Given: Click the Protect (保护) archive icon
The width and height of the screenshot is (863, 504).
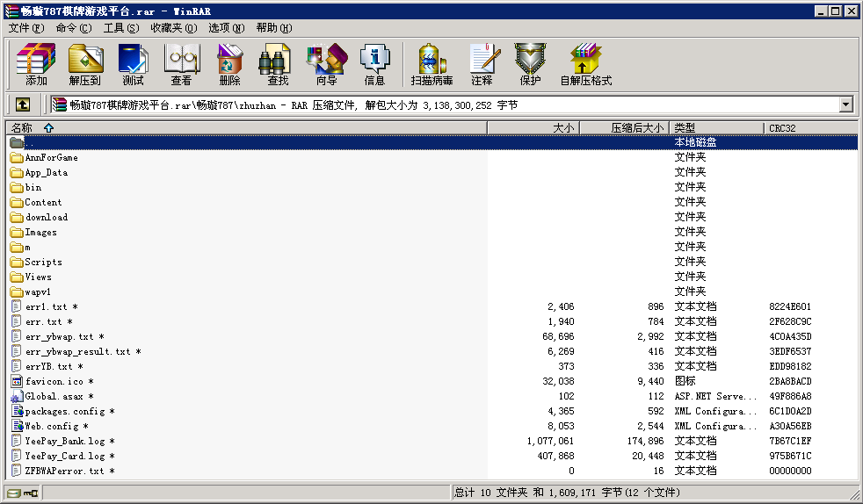Looking at the screenshot, I should click(530, 65).
